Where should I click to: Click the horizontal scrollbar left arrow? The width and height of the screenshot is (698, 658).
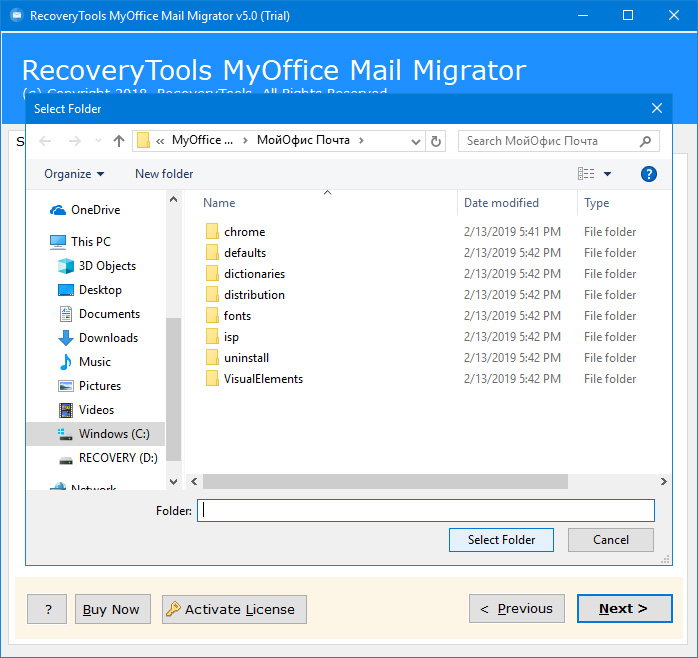(x=194, y=481)
